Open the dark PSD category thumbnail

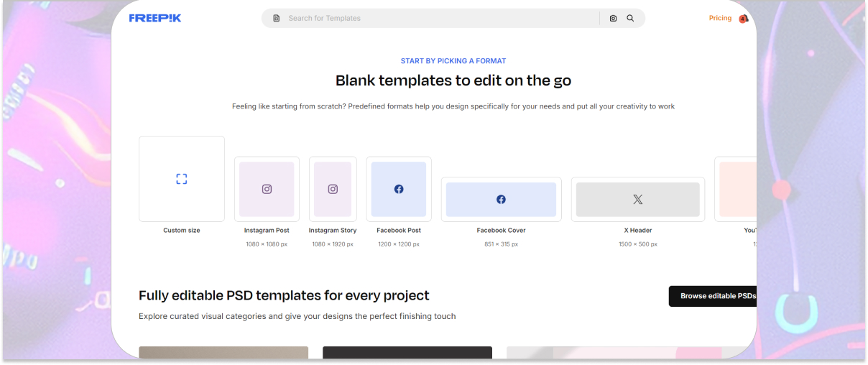tap(407, 352)
